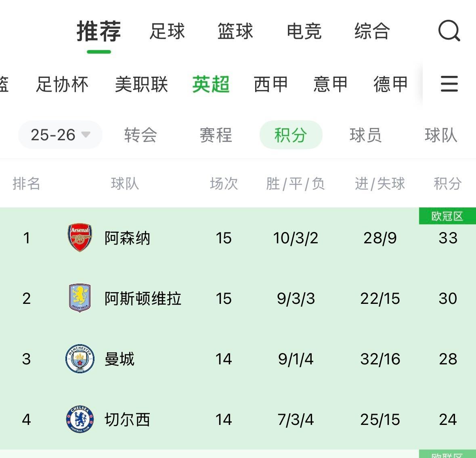The height and width of the screenshot is (458, 476).
Task: Tap the Aston Villa club crest
Action: [x=80, y=298]
